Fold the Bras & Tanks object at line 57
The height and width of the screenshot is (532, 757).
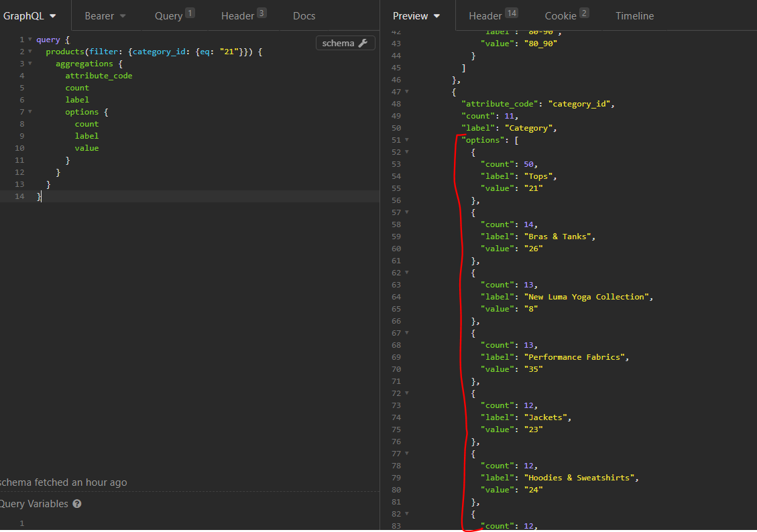tap(407, 212)
